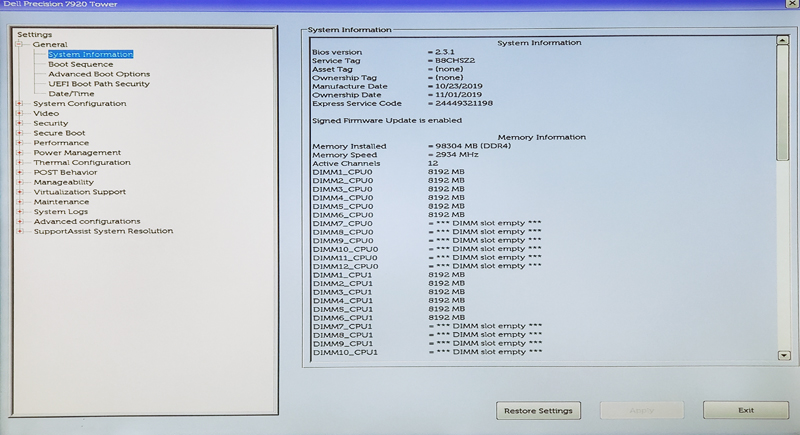Expand the Power Management node
Image resolution: width=800 pixels, height=435 pixels.
coord(19,153)
